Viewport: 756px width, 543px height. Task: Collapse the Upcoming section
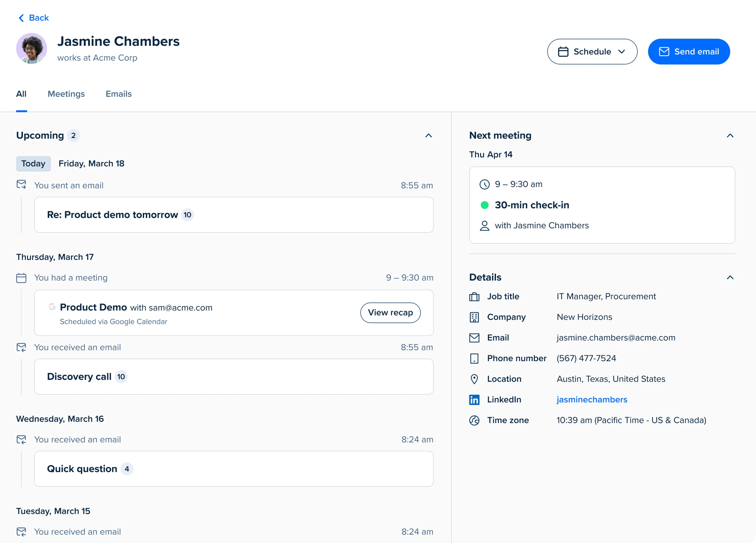429,135
